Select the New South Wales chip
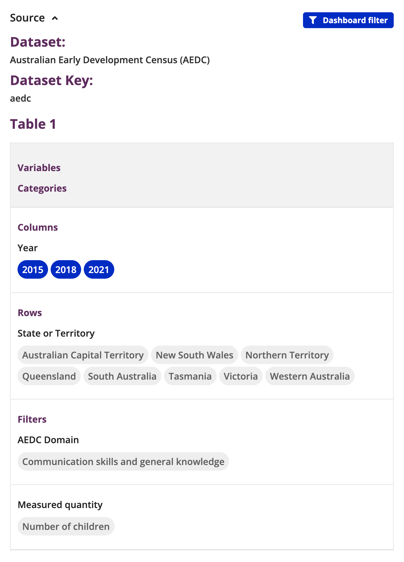 pos(194,355)
